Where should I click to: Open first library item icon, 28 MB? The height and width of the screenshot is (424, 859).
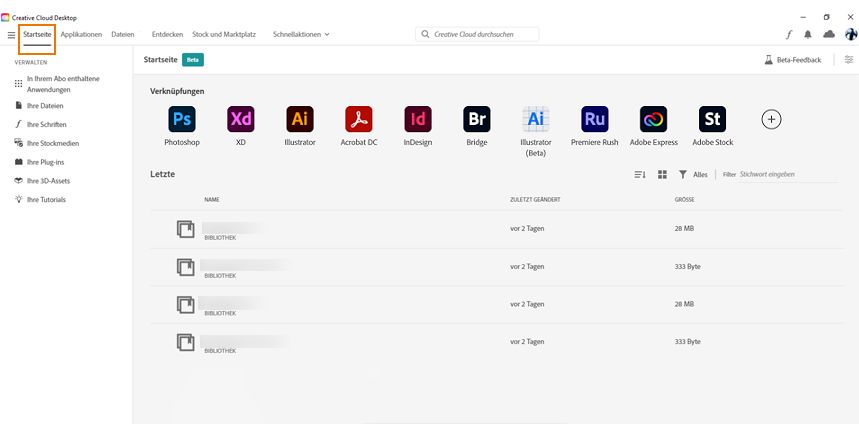[x=186, y=229]
